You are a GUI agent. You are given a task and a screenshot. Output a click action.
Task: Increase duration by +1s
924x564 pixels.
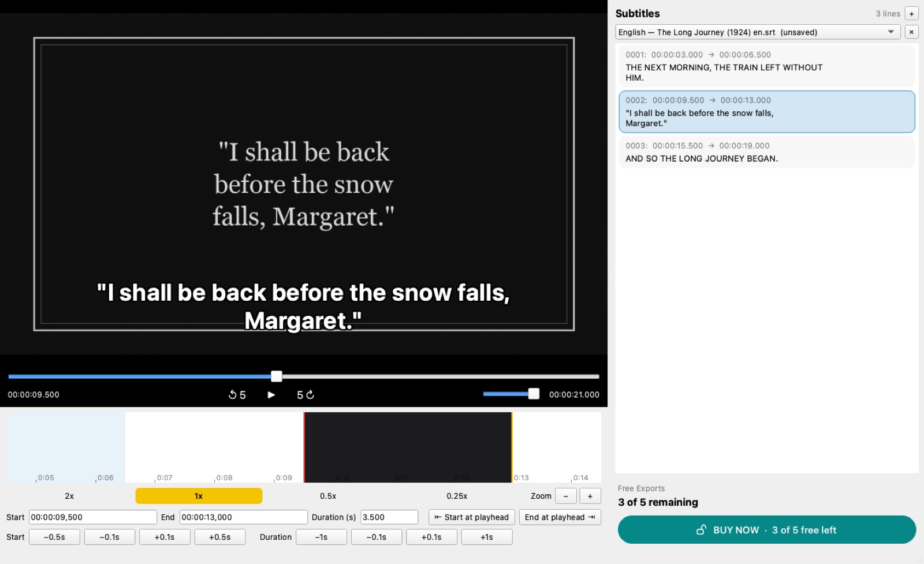click(487, 537)
